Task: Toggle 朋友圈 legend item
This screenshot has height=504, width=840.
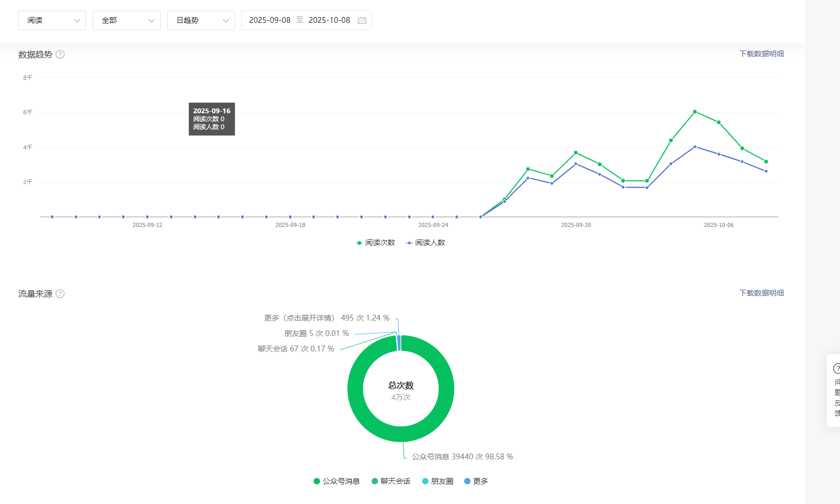Action: [438, 481]
